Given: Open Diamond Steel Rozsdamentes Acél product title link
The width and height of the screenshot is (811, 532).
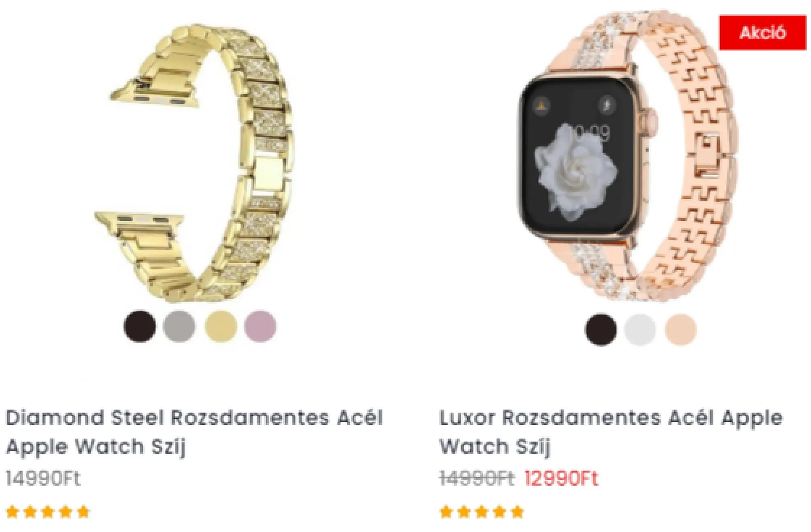Looking at the screenshot, I should tap(194, 432).
